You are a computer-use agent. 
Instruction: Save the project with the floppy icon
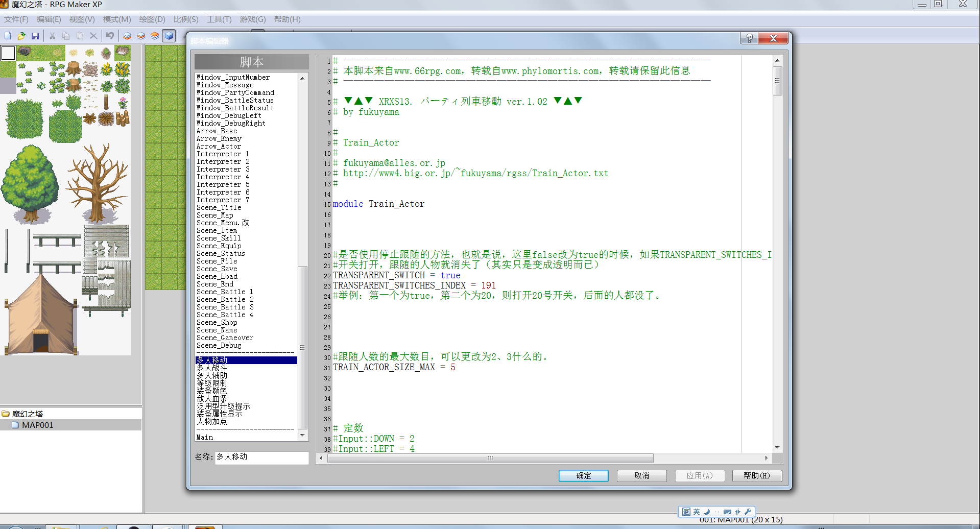(35, 36)
